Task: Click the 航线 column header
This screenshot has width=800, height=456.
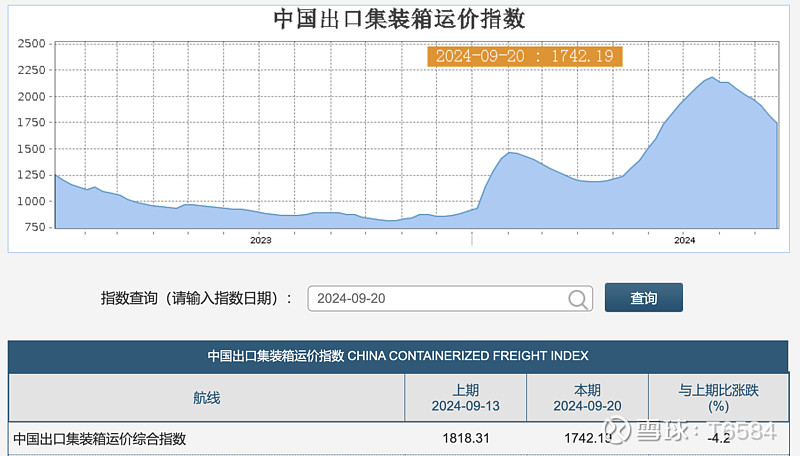Action: tap(207, 398)
